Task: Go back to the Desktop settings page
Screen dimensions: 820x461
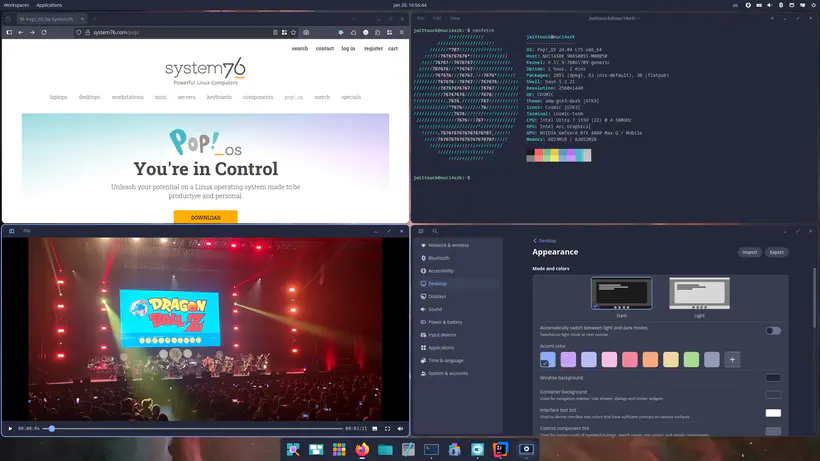Action: click(x=545, y=241)
